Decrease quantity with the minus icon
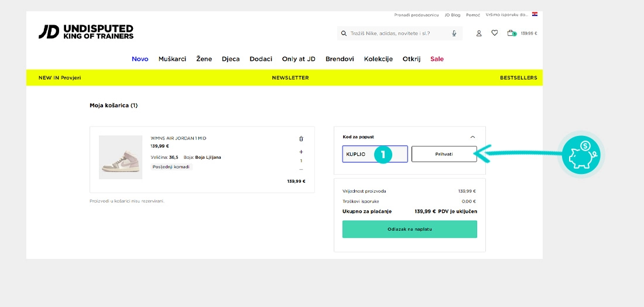Viewport: 644px width, 307px height. pos(301,170)
